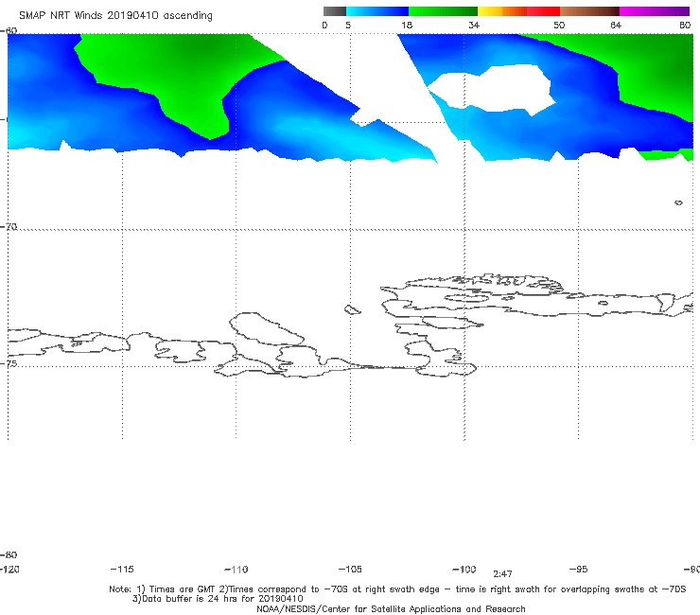Click the swath time label '2:47'
The image size is (700, 615).
click(x=502, y=574)
